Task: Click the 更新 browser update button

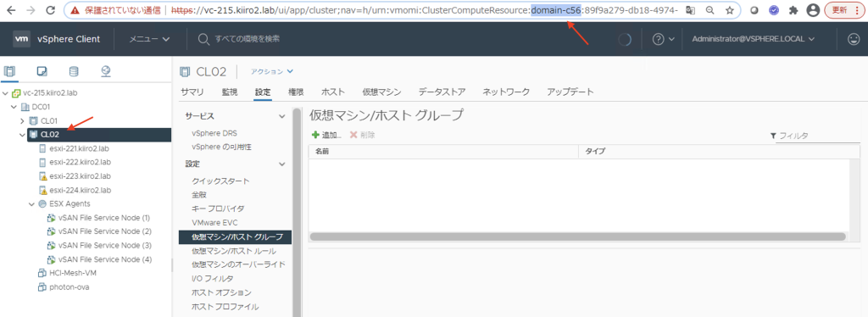Action: coord(844,10)
